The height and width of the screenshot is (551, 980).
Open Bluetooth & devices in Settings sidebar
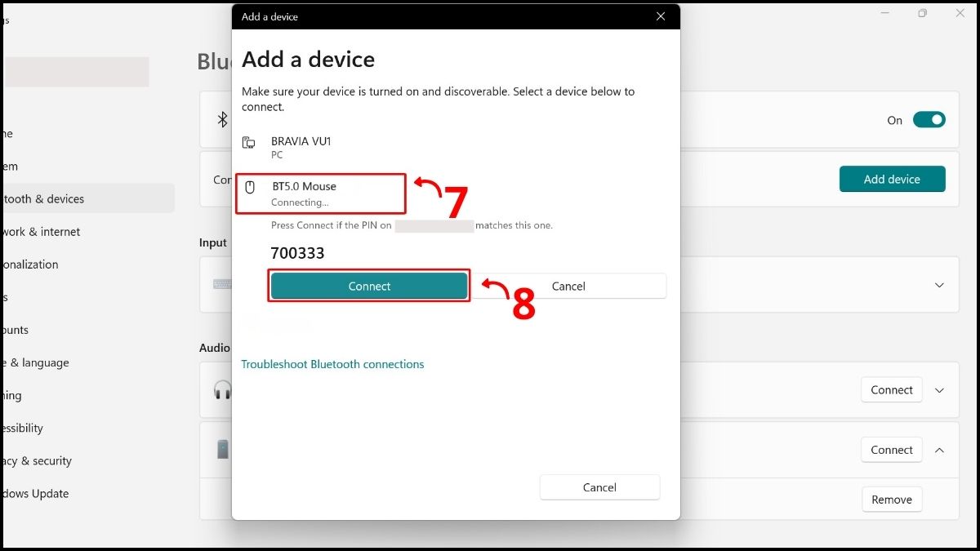coord(87,199)
